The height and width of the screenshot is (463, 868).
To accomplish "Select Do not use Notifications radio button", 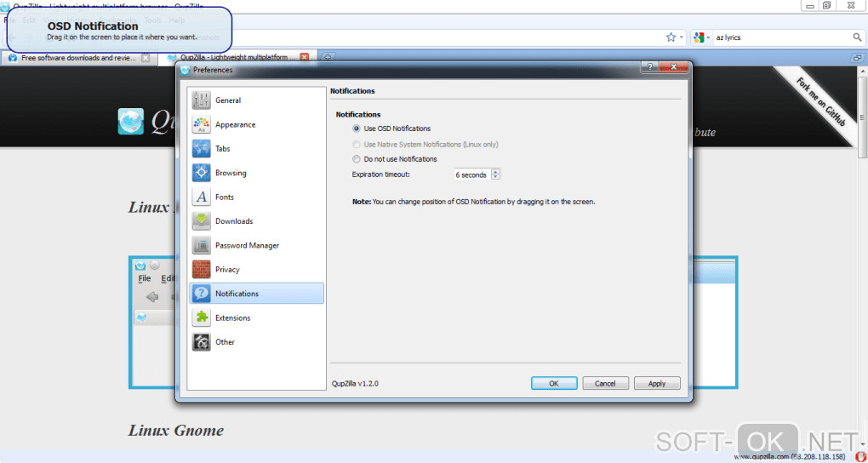I will click(x=357, y=159).
